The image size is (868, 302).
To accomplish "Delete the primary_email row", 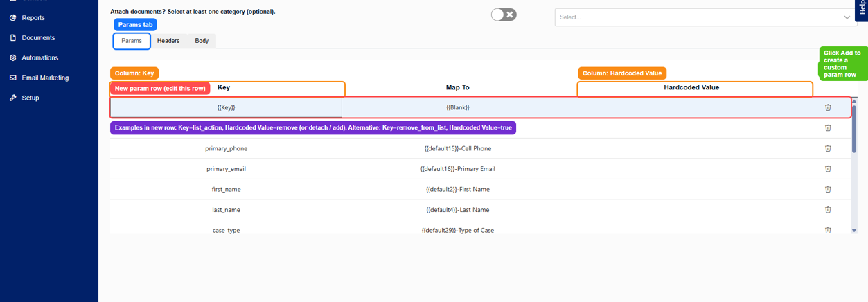I will pos(828,169).
